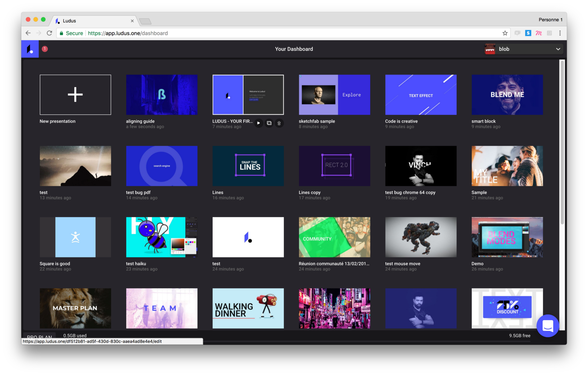588x375 pixels.
Task: Open the red notification badge
Action: click(45, 49)
